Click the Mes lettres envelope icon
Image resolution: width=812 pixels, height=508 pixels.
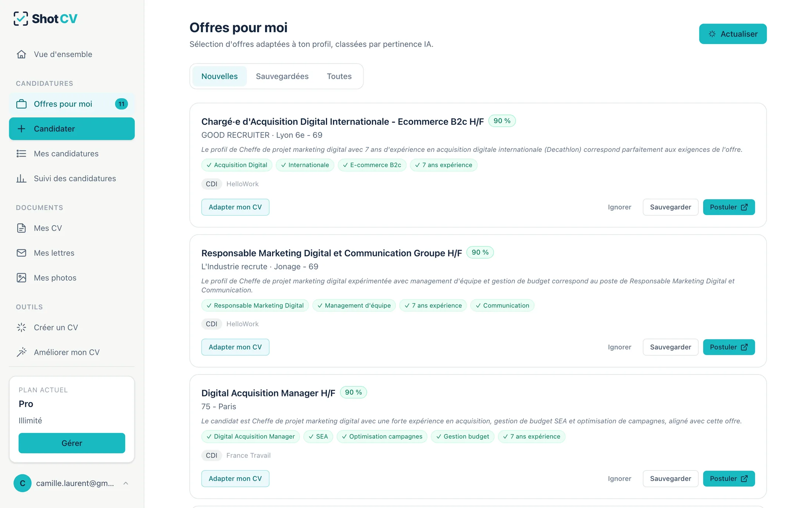pos(21,253)
